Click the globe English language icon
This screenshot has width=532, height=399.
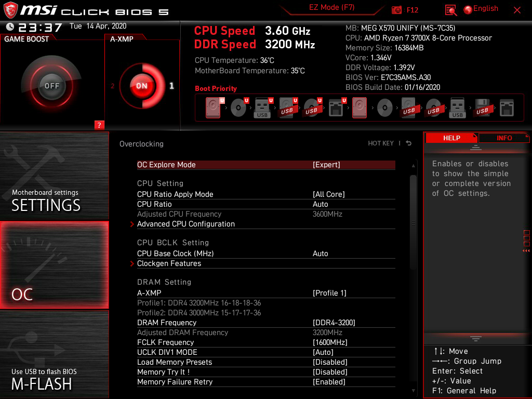tap(468, 9)
